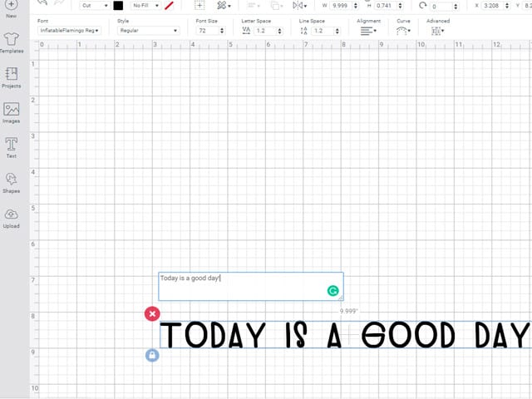Adjust the rotate angle stepper
Viewport: 532px width, 399px height.
pos(456,6)
